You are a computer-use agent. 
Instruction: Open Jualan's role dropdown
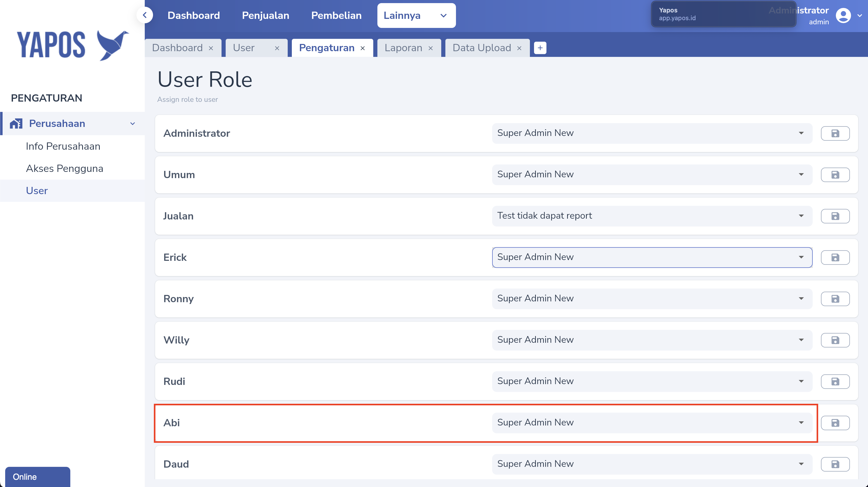652,216
